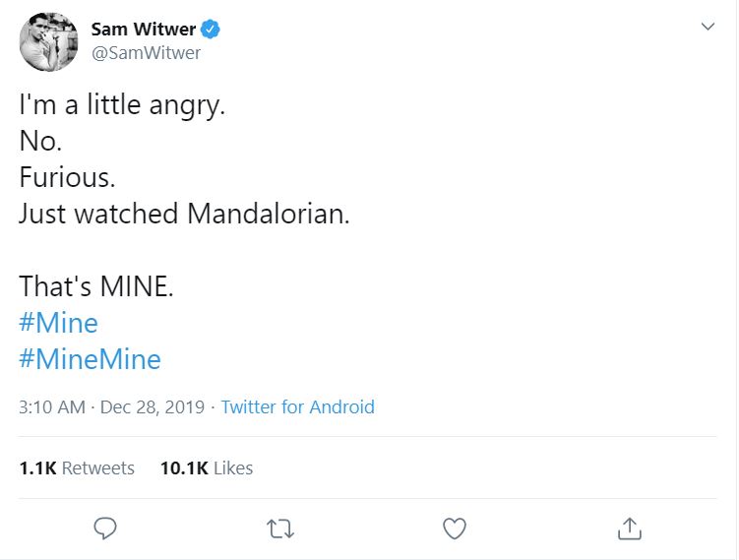Open the single #Mine hashtag
The width and height of the screenshot is (739, 560).
click(58, 323)
